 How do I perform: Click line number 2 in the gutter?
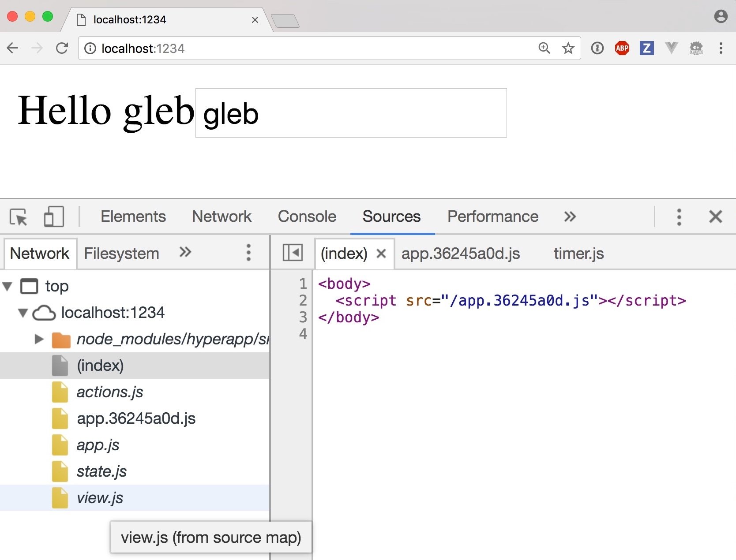tap(303, 300)
